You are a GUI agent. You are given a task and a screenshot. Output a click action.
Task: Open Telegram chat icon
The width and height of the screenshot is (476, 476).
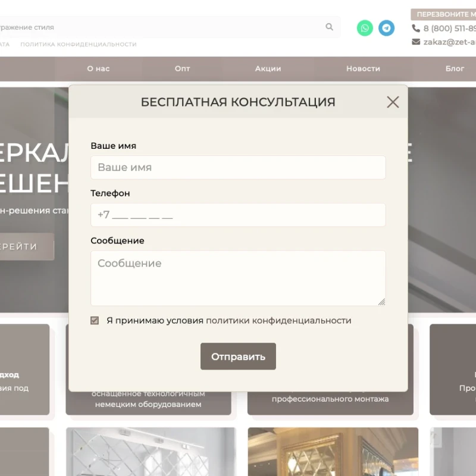point(387,28)
